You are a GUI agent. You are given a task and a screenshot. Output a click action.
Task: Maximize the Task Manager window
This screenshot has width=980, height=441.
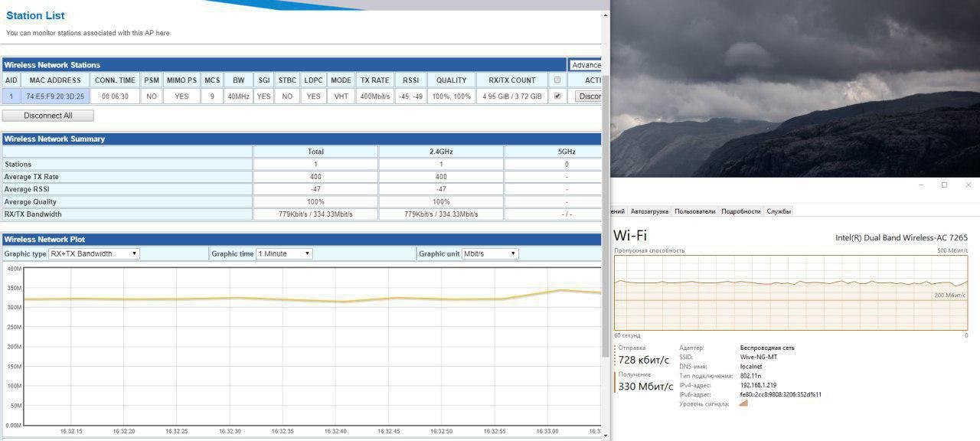click(x=944, y=185)
